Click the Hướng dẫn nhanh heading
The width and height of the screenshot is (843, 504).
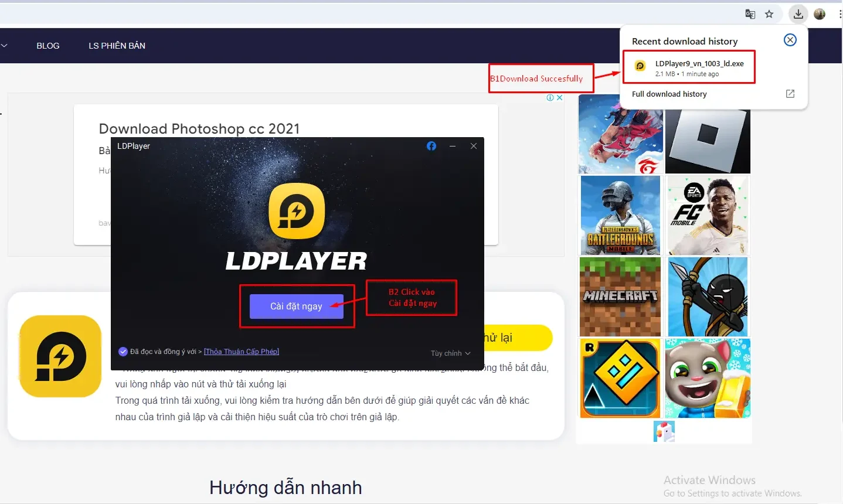coord(285,488)
